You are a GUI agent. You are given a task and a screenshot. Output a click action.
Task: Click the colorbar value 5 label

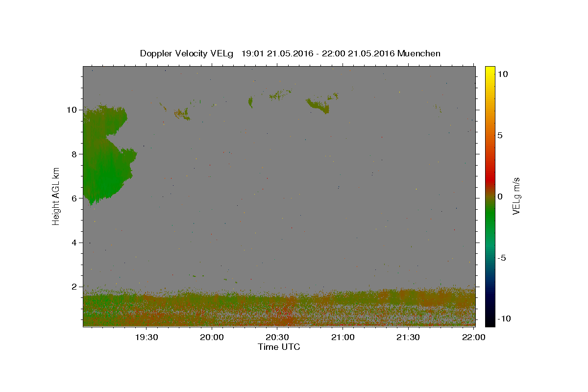click(x=500, y=135)
